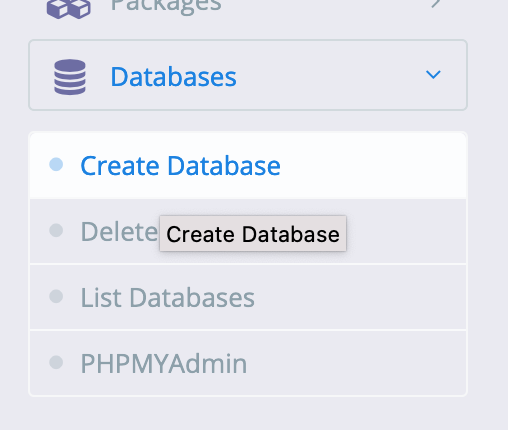Image resolution: width=510 pixels, height=430 pixels.
Task: Launch the PHPMYAdmin link
Action: click(x=164, y=364)
